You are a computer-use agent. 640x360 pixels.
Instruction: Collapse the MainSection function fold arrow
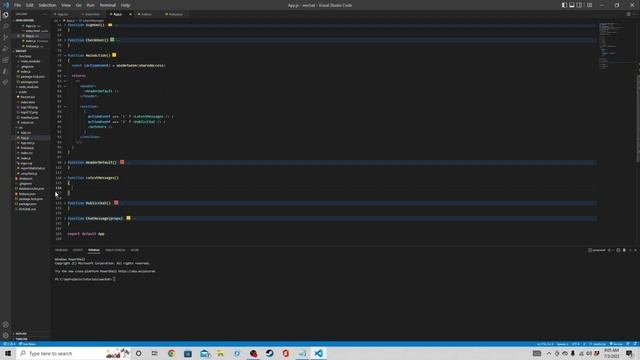click(65, 55)
